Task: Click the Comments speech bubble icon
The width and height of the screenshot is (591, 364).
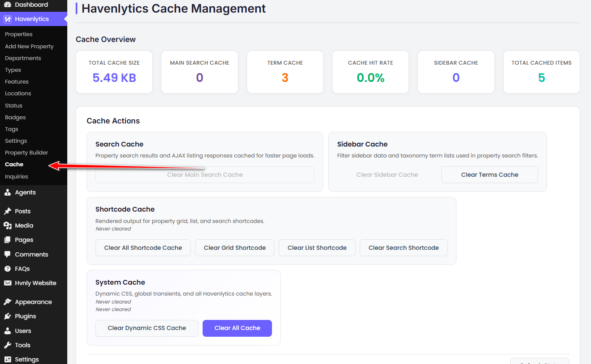Action: (x=8, y=254)
